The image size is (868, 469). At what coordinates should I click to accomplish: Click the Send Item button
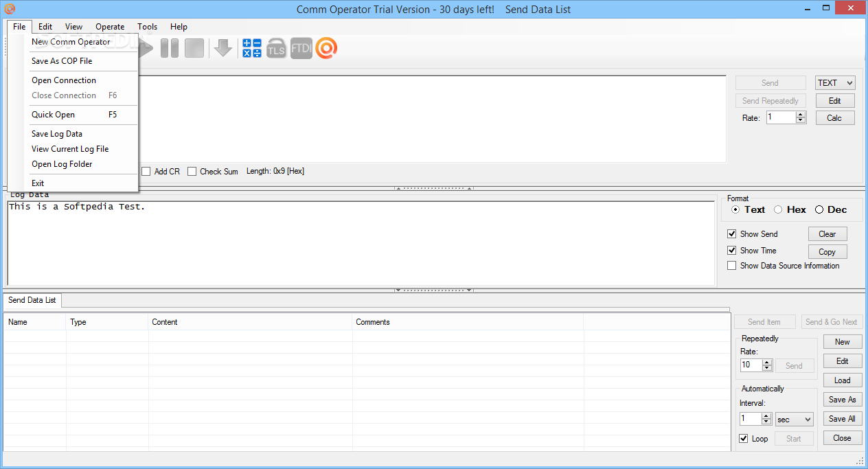pos(764,322)
